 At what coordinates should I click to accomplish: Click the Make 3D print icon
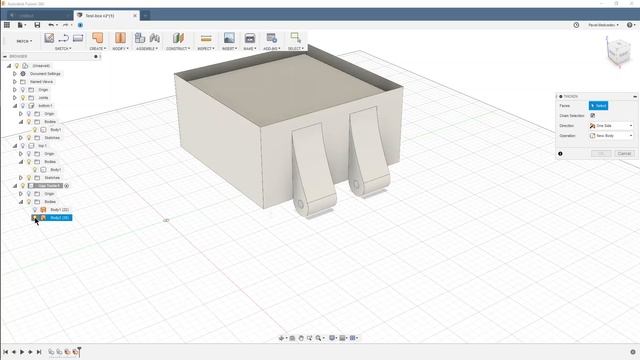(x=250, y=38)
